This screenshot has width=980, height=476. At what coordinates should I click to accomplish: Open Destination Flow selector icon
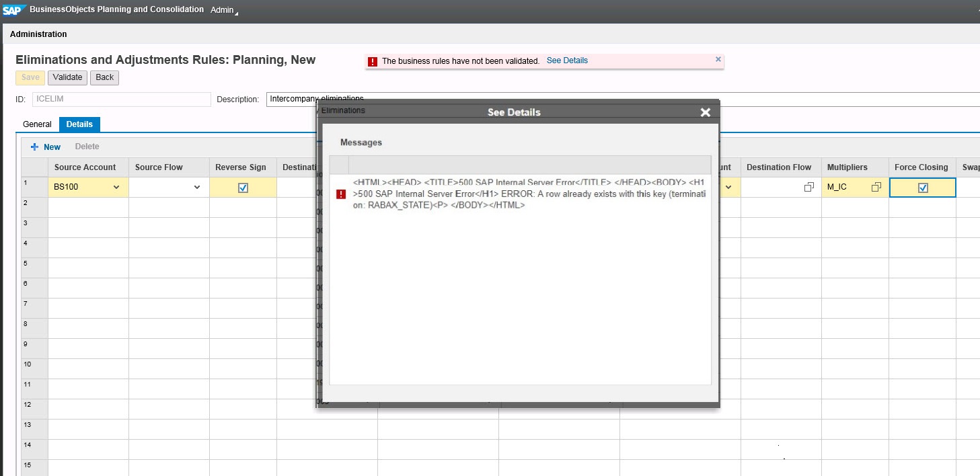coord(809,188)
